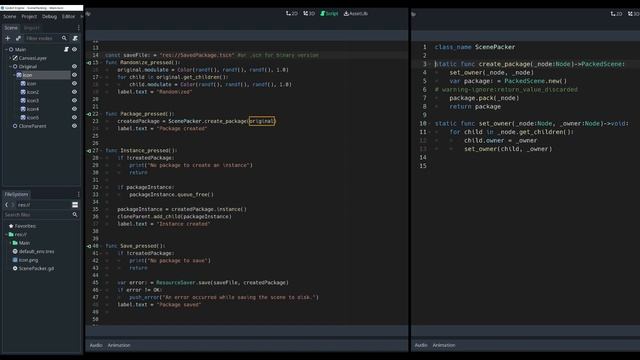This screenshot has width=640, height=360.
Task: Toggle visibility of Icon2 node
Action: coord(74,92)
